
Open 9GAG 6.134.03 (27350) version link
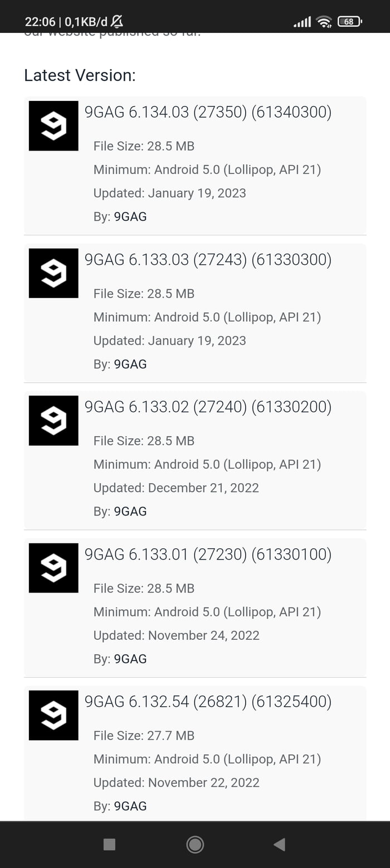208,113
